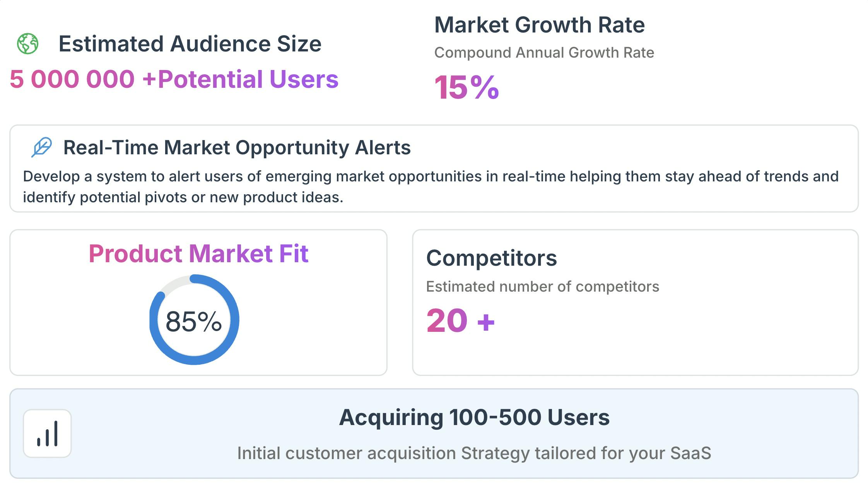Click the Initial customer acquisition Strategy text
Image resolution: width=868 pixels, height=485 pixels.
pos(474,453)
